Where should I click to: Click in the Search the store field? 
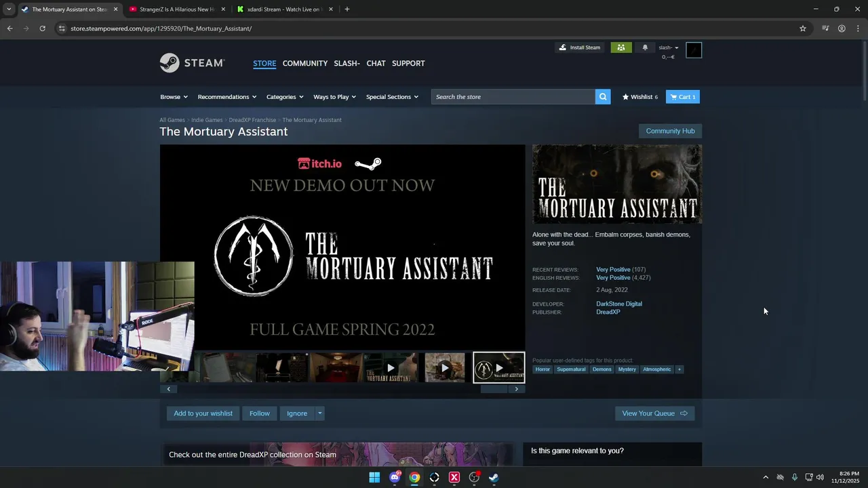(513, 97)
